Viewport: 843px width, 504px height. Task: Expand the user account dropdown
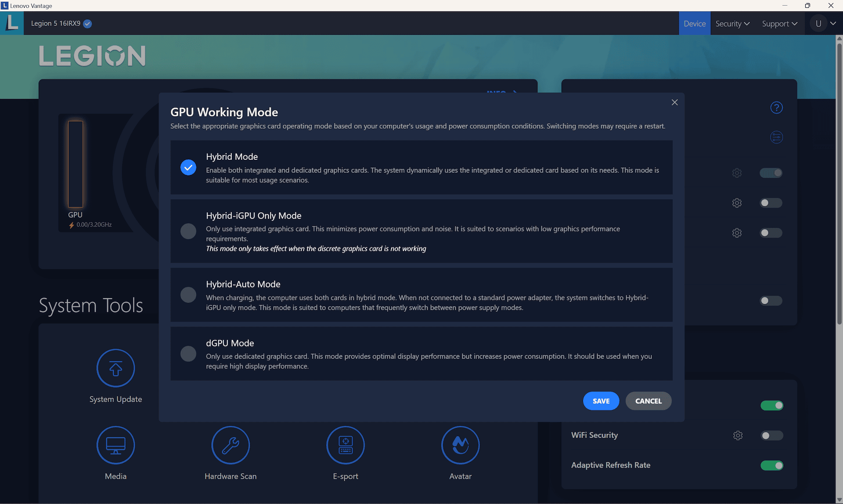click(825, 23)
